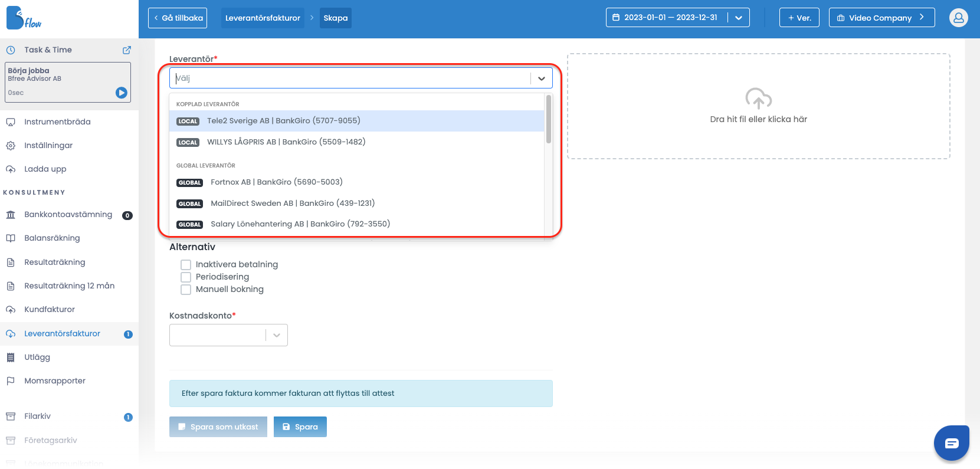Open the Video Company switcher
This screenshot has height=469, width=980.
(x=881, y=18)
